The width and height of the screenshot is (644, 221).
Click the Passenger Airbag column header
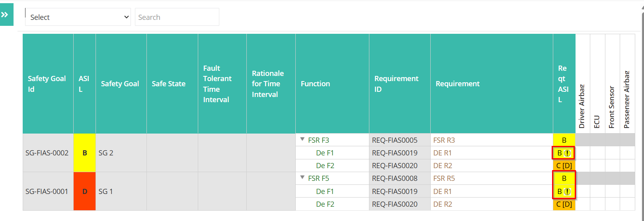tap(627, 83)
